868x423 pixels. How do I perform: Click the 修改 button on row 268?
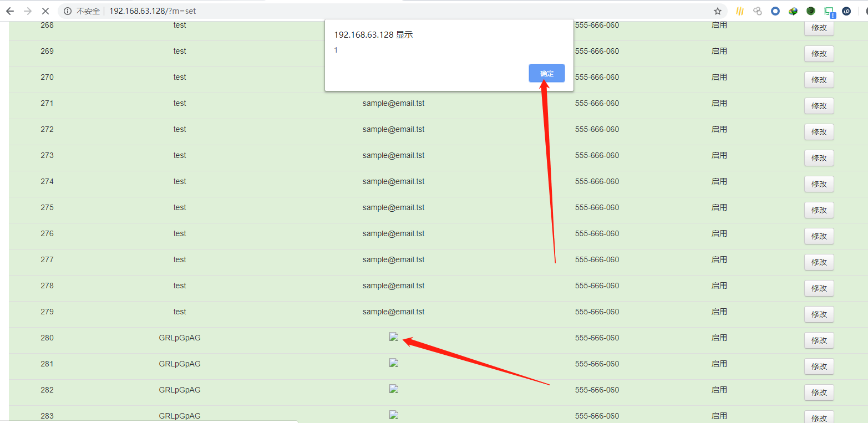819,27
